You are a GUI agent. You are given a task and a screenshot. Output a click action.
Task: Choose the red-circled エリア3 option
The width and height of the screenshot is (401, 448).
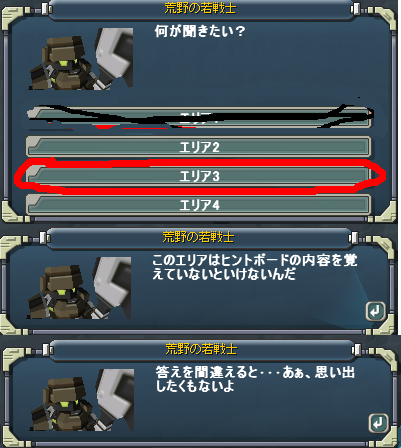point(198,176)
